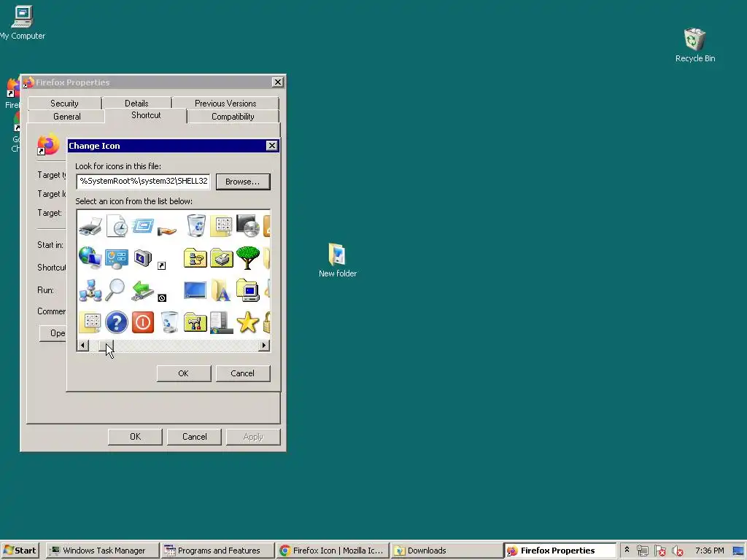
Task: Click the icon file path field
Action: pos(143,182)
